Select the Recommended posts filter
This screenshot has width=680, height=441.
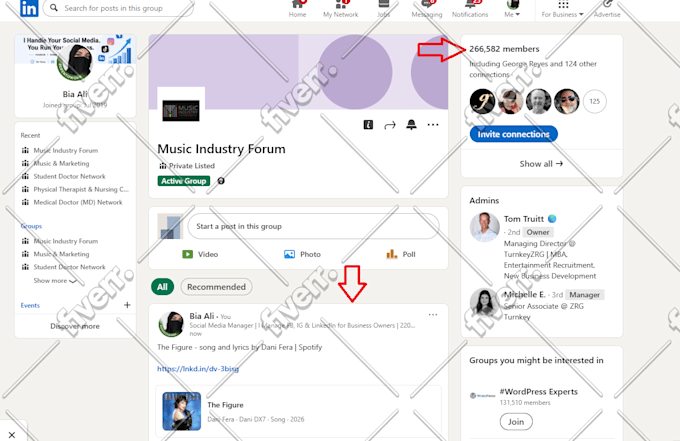216,287
